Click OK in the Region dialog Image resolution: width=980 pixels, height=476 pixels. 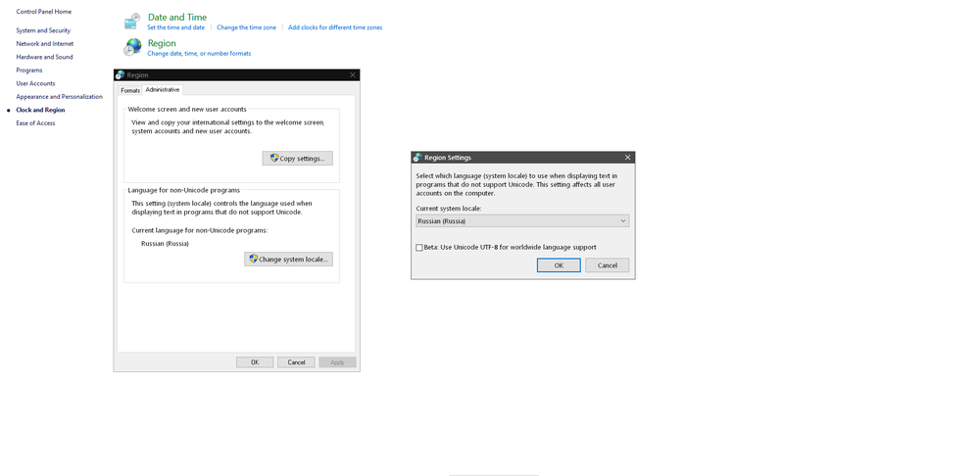255,362
